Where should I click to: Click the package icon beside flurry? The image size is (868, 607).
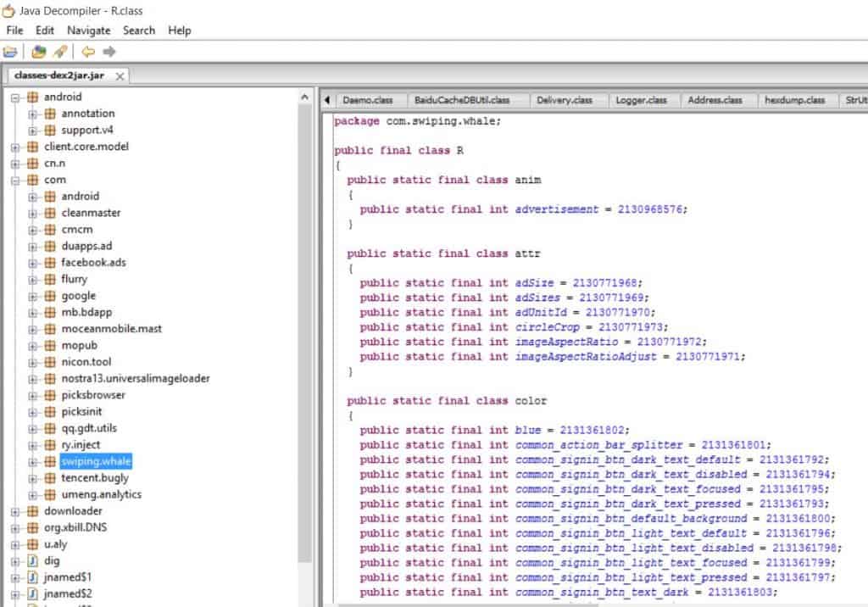[x=50, y=279]
